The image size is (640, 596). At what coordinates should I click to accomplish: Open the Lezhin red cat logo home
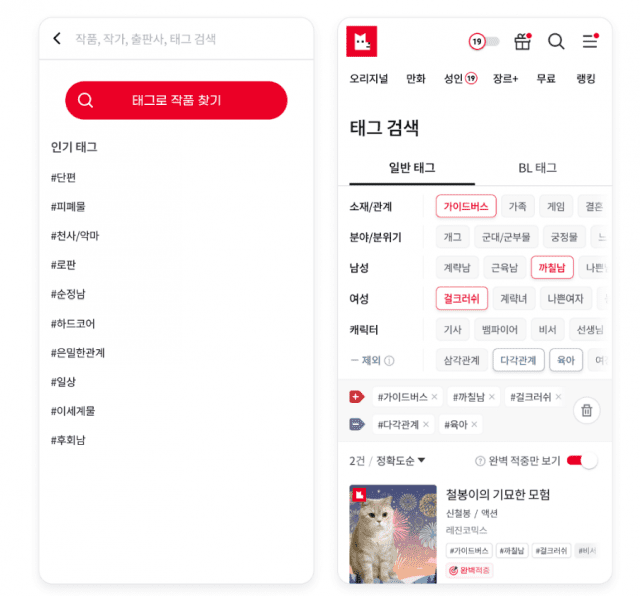pyautogui.click(x=362, y=41)
